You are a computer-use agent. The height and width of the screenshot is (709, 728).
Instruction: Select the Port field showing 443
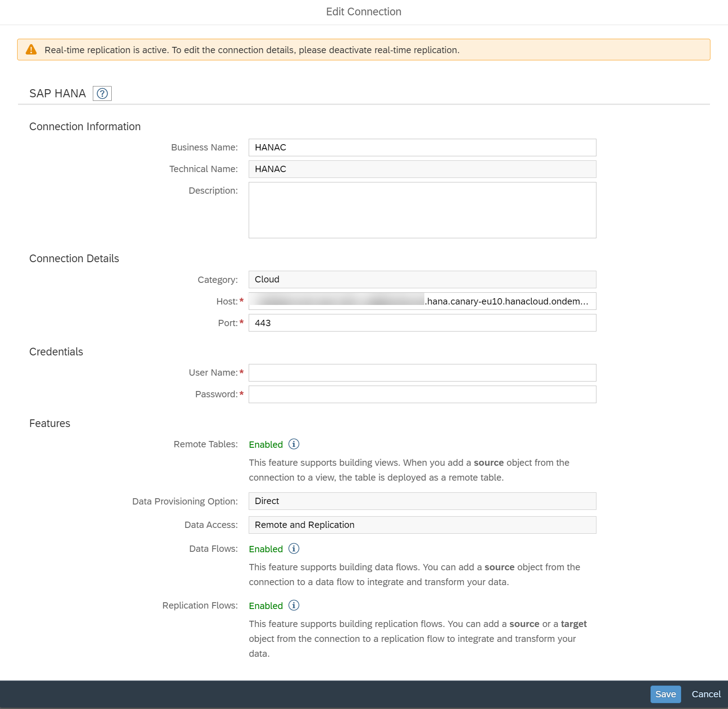click(x=422, y=323)
